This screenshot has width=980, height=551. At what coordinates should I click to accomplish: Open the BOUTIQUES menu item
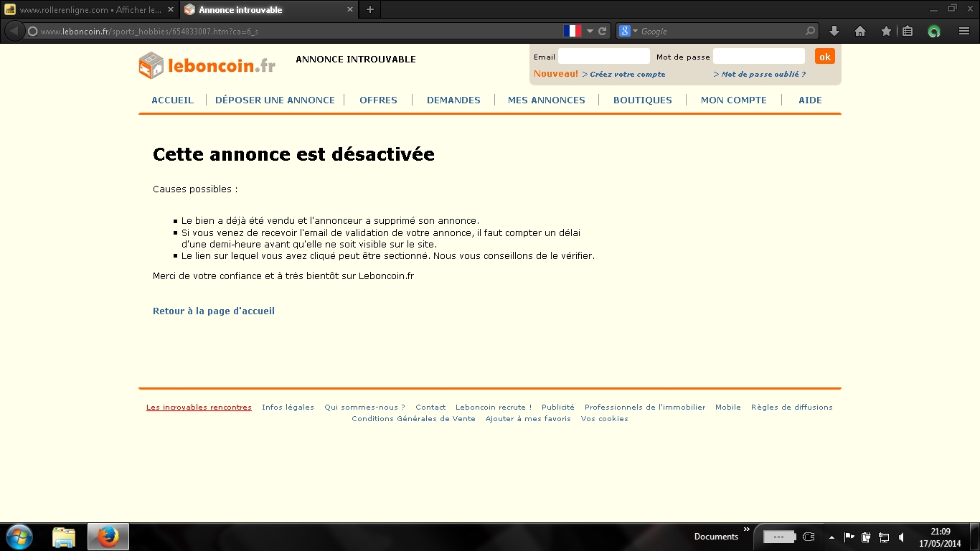(643, 100)
